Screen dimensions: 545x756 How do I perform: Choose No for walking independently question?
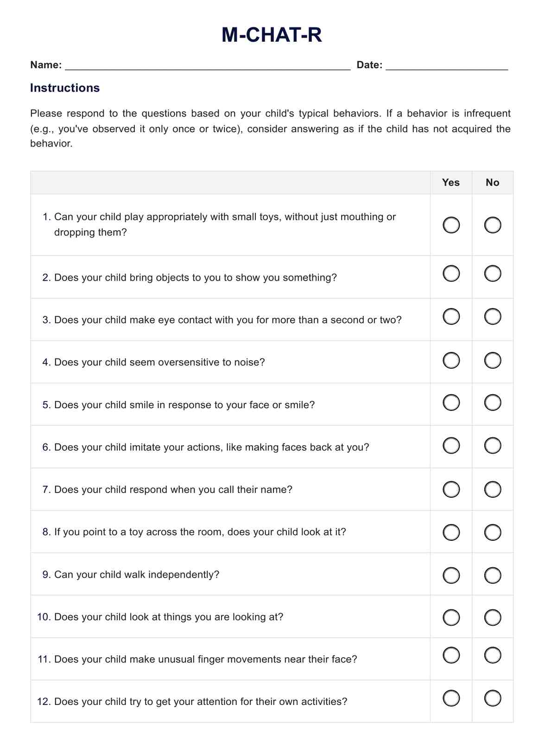click(x=492, y=576)
